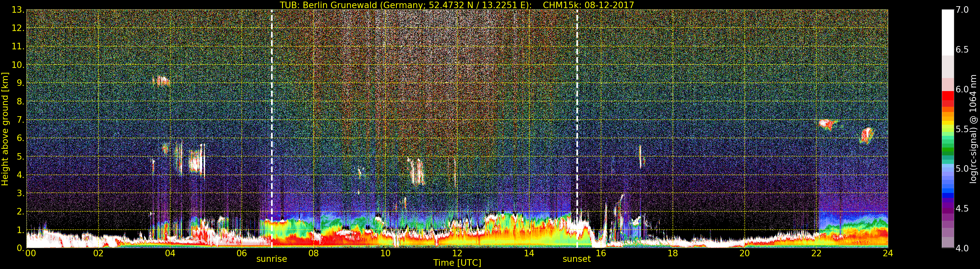Pick the red band in the colorbar
The width and height of the screenshot is (980, 269).
948,97
